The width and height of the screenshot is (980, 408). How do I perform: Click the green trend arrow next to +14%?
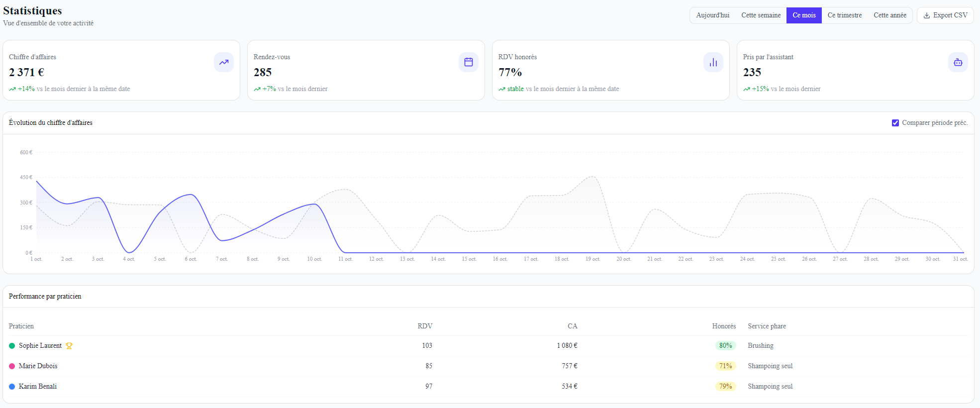12,89
